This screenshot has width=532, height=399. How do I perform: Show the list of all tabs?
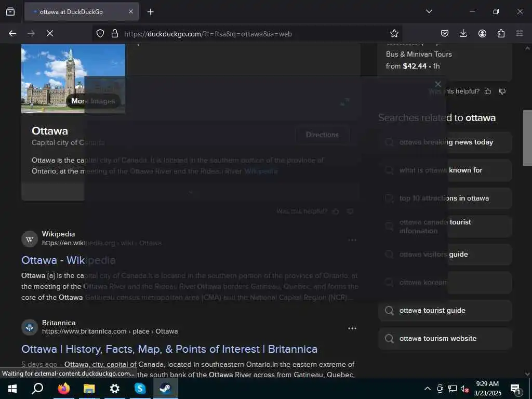tap(429, 11)
